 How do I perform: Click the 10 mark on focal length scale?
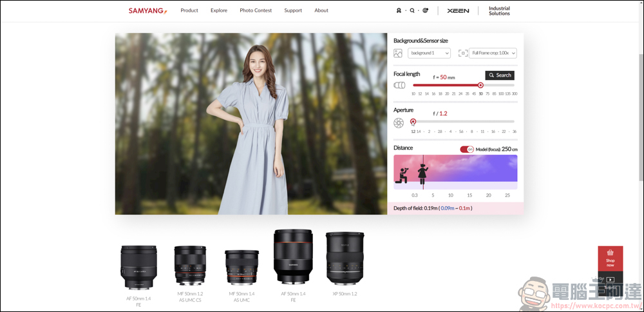(x=413, y=93)
